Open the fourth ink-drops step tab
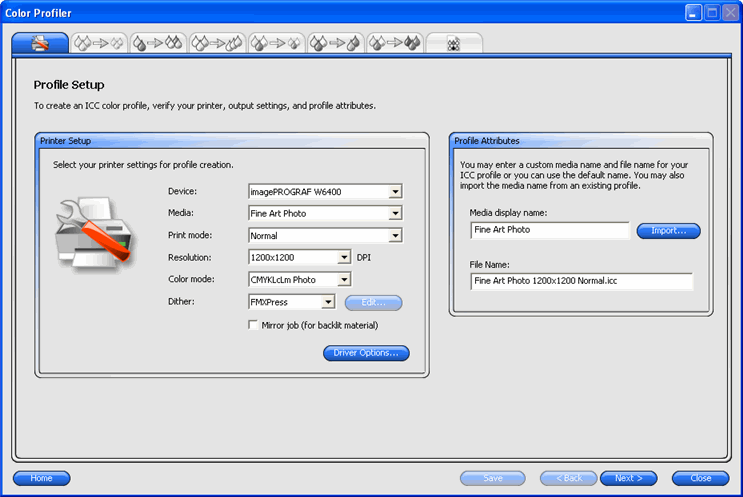Viewport: 743px width, 497px height. (x=277, y=43)
